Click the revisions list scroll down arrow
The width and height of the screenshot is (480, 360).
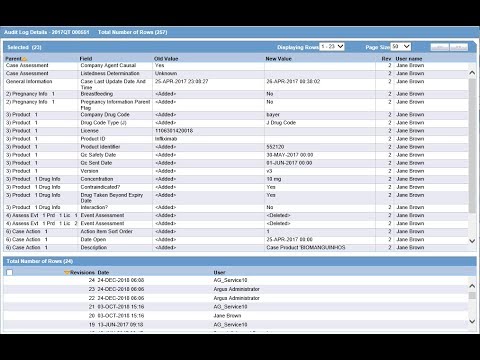[472, 321]
